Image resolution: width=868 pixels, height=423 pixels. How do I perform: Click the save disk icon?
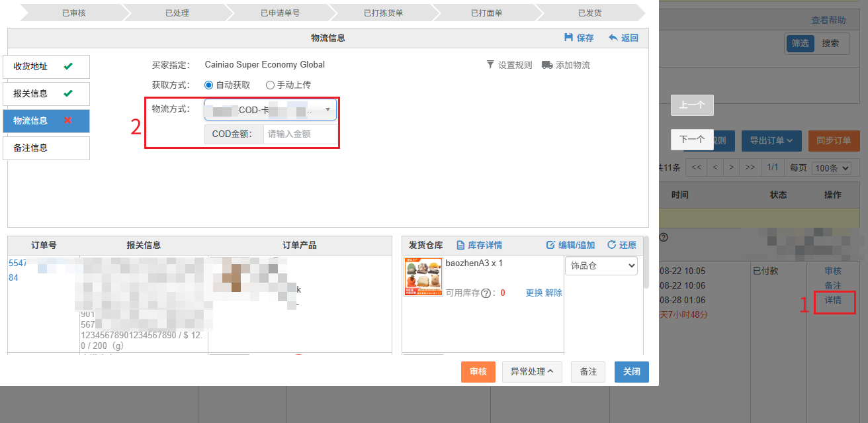point(568,38)
